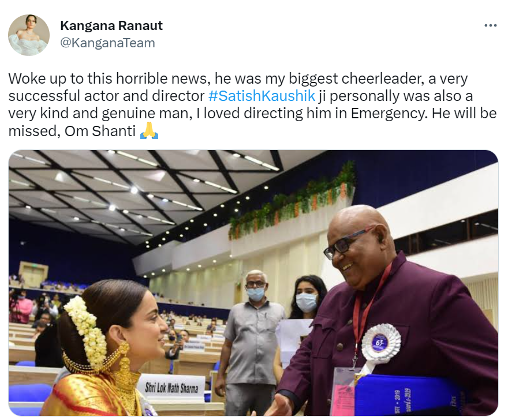The image size is (508, 420).
Task: Click the Kangana Ranaut display name
Action: (111, 25)
